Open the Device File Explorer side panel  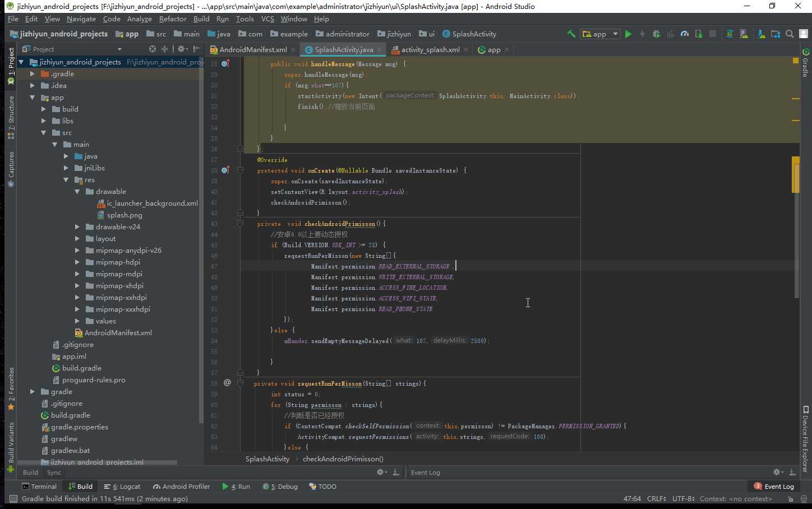(x=805, y=439)
